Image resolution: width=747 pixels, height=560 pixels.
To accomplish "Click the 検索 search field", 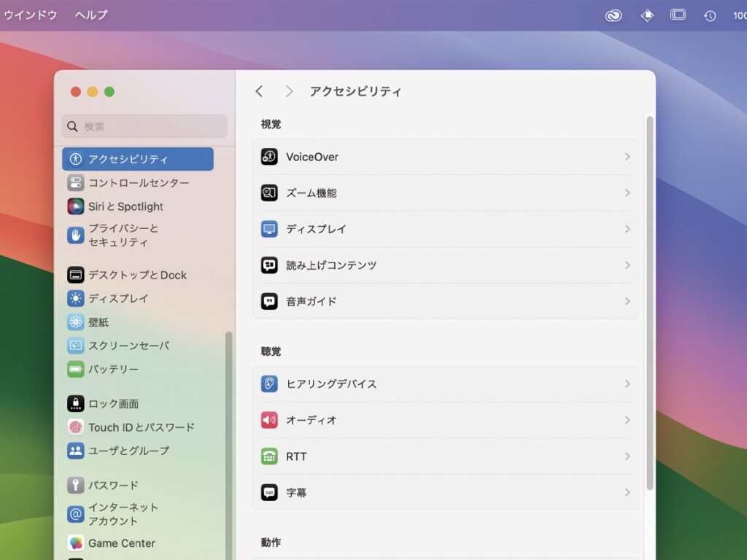I will pos(144,126).
